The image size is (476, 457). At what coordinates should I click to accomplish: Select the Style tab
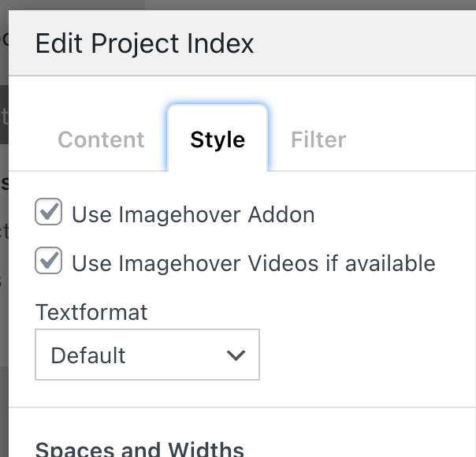coord(218,139)
